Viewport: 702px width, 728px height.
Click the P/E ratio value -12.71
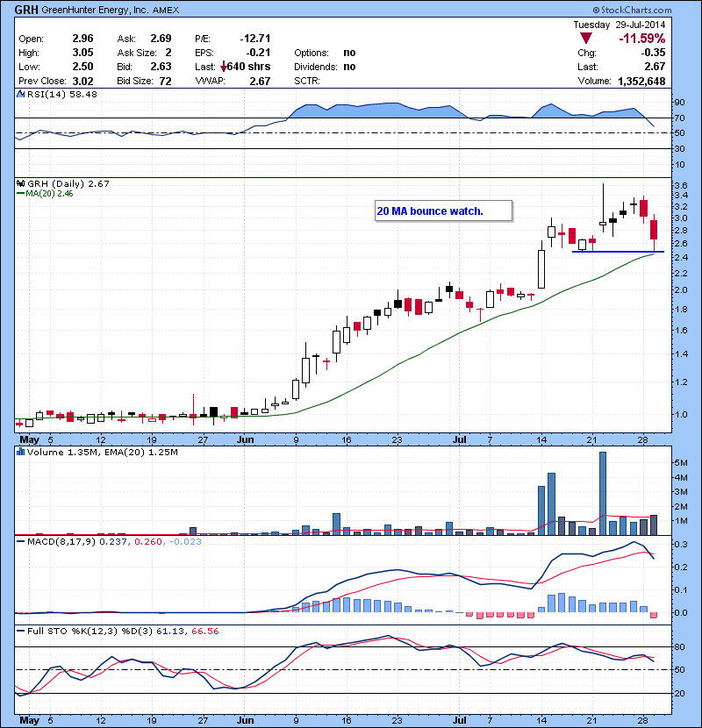[255, 39]
